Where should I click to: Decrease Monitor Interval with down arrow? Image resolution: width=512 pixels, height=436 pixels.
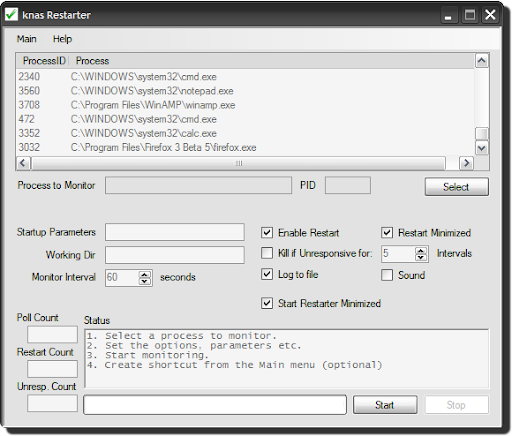(x=145, y=281)
